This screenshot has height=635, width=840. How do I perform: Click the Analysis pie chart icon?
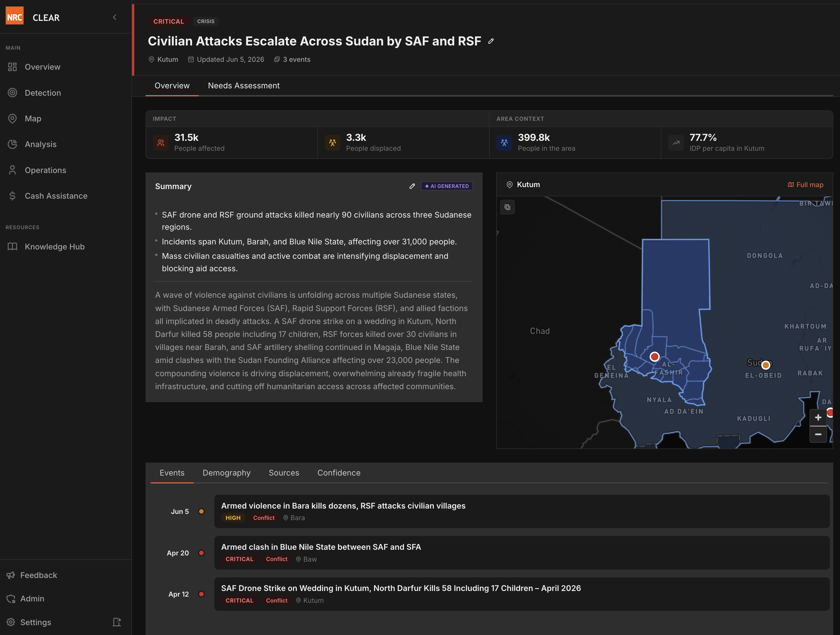pos(12,144)
